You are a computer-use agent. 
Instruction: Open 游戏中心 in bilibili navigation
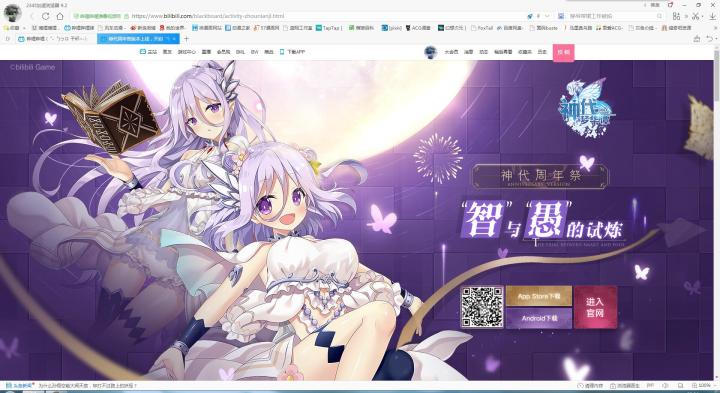[x=186, y=52]
